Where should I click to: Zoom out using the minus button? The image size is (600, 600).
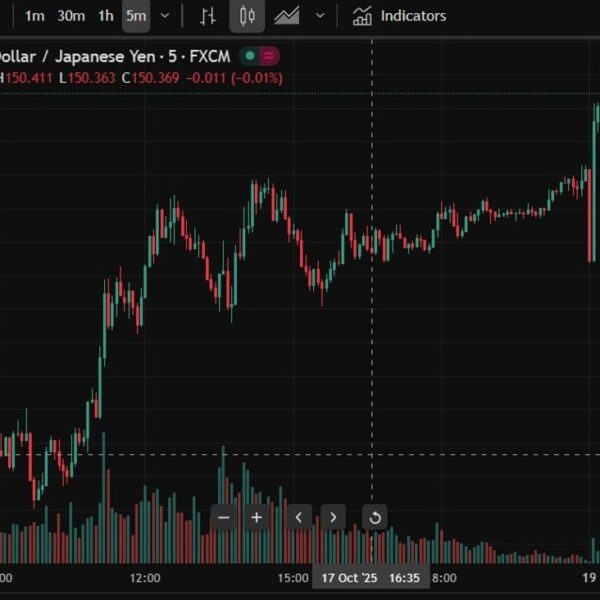[224, 517]
